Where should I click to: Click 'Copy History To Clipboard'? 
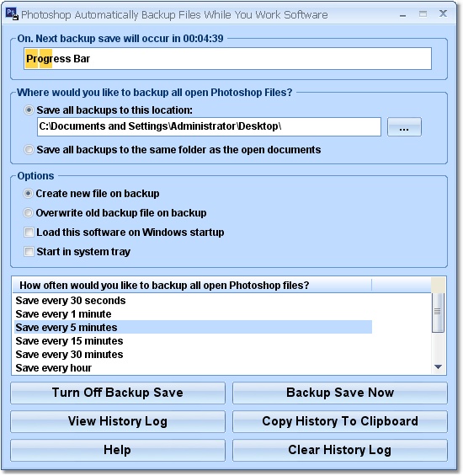(340, 421)
